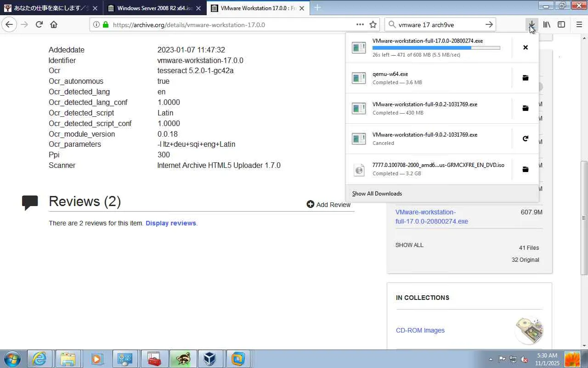Close the VMware Workstation 17.0.0 tab
588x368 pixels.
[x=302, y=8]
